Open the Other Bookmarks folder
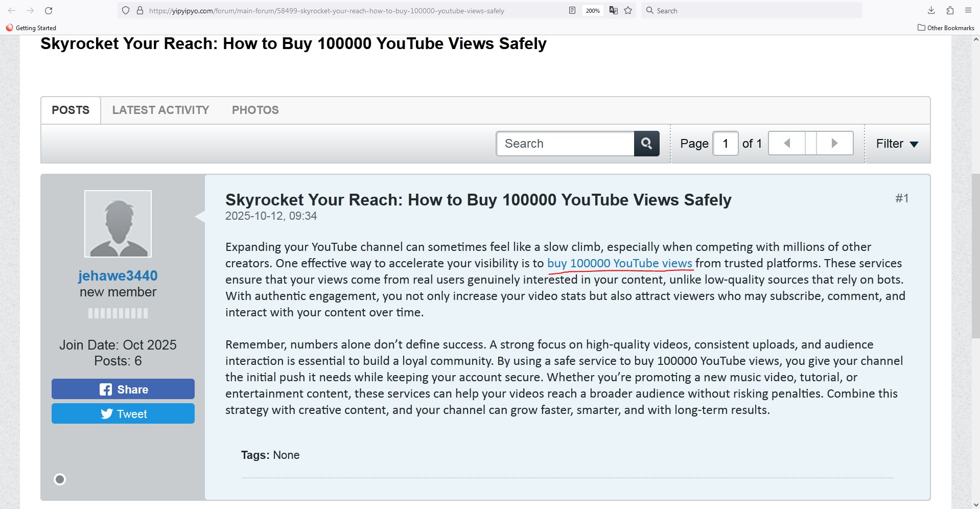Screen dimensions: 980x509 click(946, 28)
